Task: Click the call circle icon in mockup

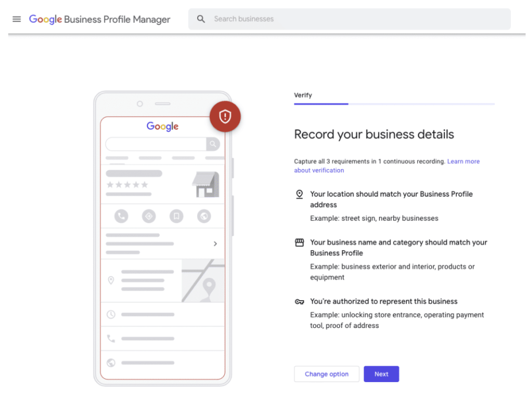Action: 121,216
